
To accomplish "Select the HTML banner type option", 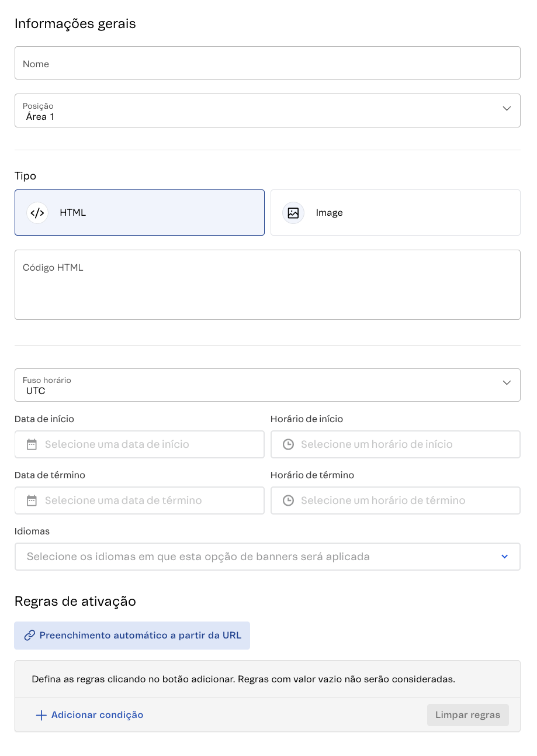I will pyautogui.click(x=139, y=212).
